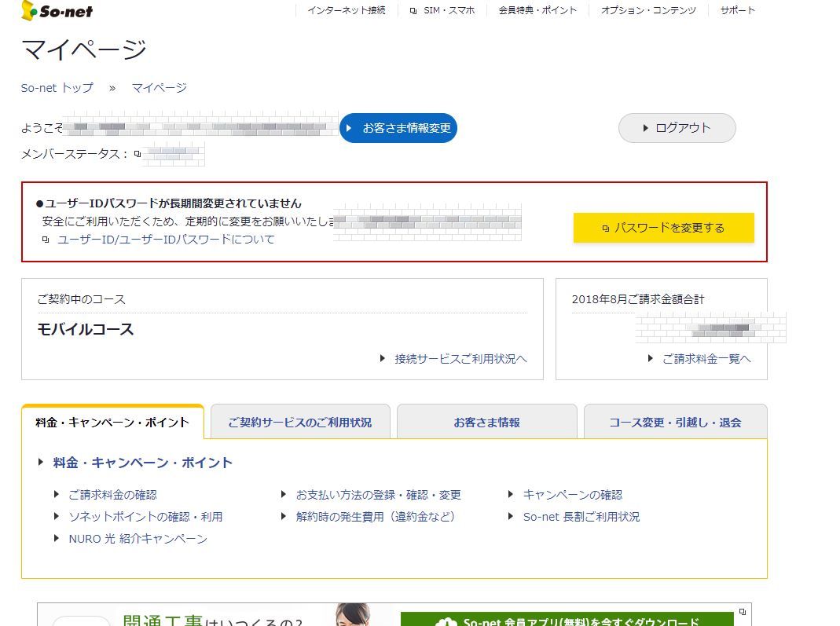Image resolution: width=840 pixels, height=626 pixels.
Task: Open the インターネット接続 menu
Action: coord(347,10)
